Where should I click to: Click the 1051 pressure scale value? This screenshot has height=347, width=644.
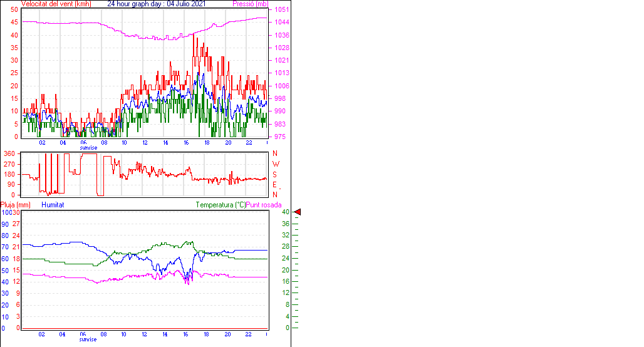[281, 10]
